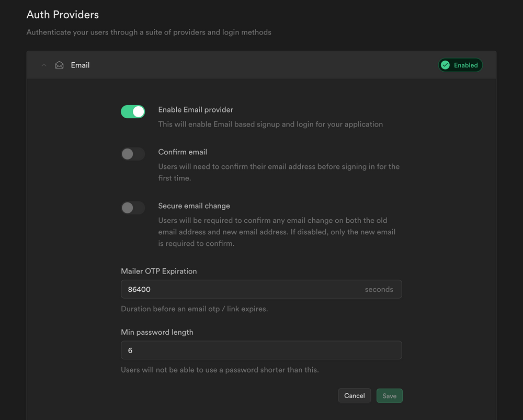Click the email envelope icon

[59, 65]
